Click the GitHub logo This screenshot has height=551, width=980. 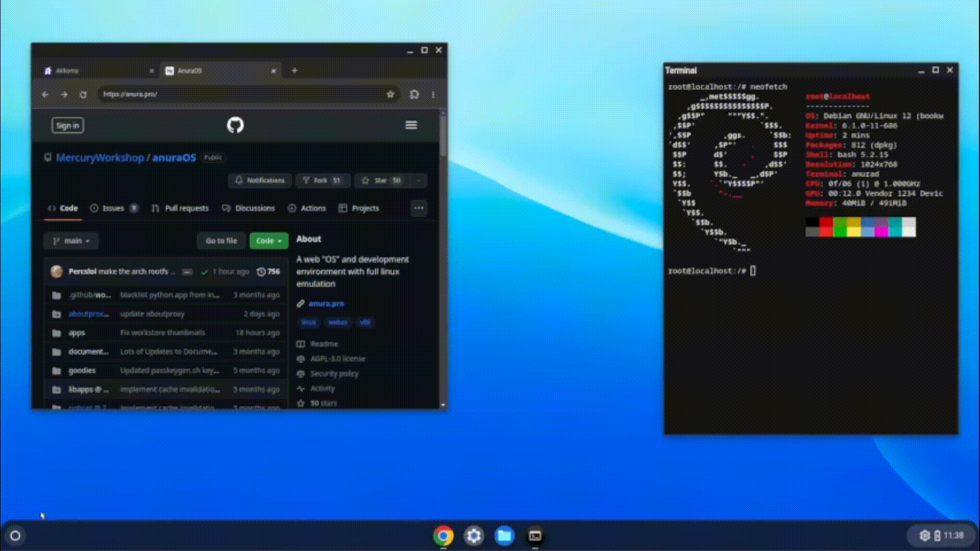(235, 125)
